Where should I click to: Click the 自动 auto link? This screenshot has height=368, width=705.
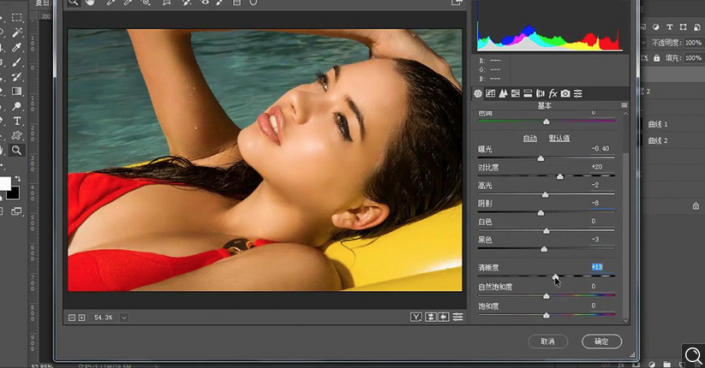[530, 138]
